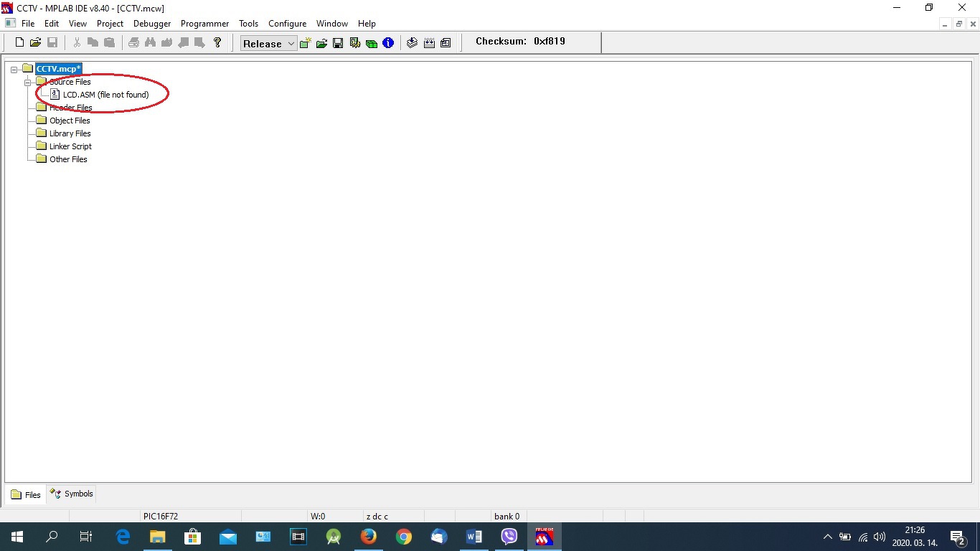The height and width of the screenshot is (551, 980).
Task: Open the File menu
Action: pyautogui.click(x=28, y=24)
